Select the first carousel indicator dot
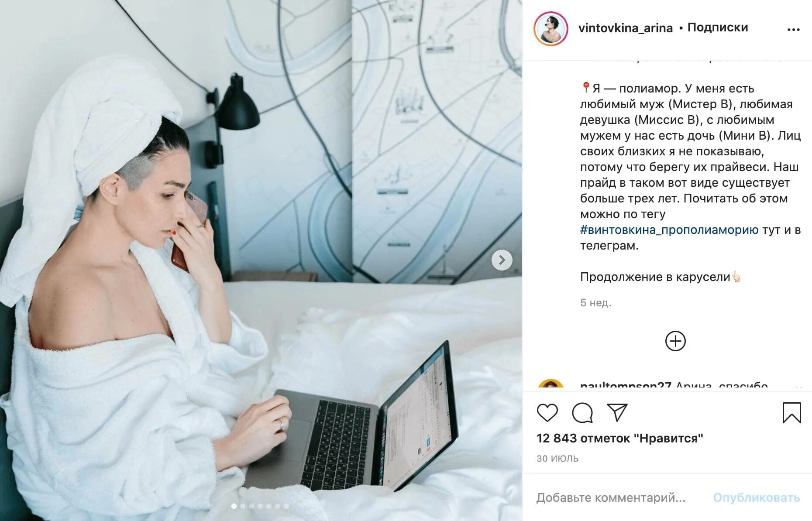 point(234,506)
